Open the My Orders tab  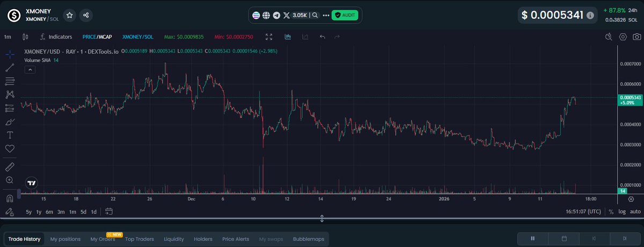coord(103,239)
